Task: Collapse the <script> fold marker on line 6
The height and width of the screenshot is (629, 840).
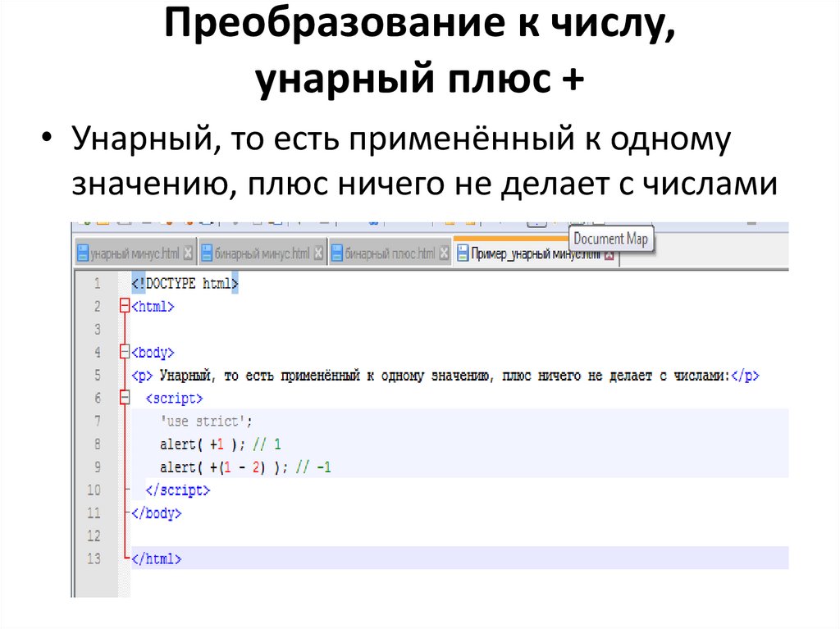Action: [125, 398]
